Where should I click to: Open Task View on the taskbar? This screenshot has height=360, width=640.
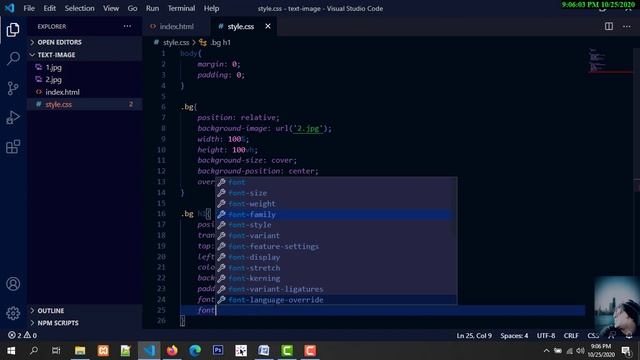56,350
